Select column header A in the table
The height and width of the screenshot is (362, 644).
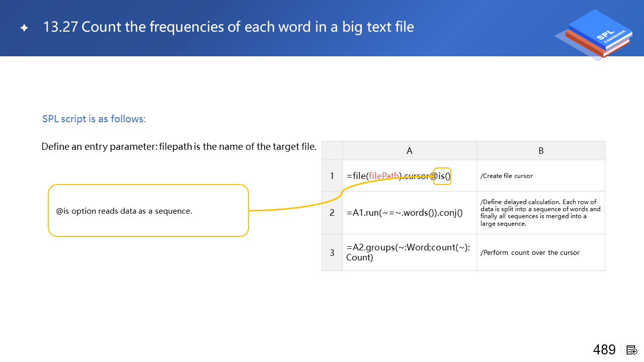(410, 151)
